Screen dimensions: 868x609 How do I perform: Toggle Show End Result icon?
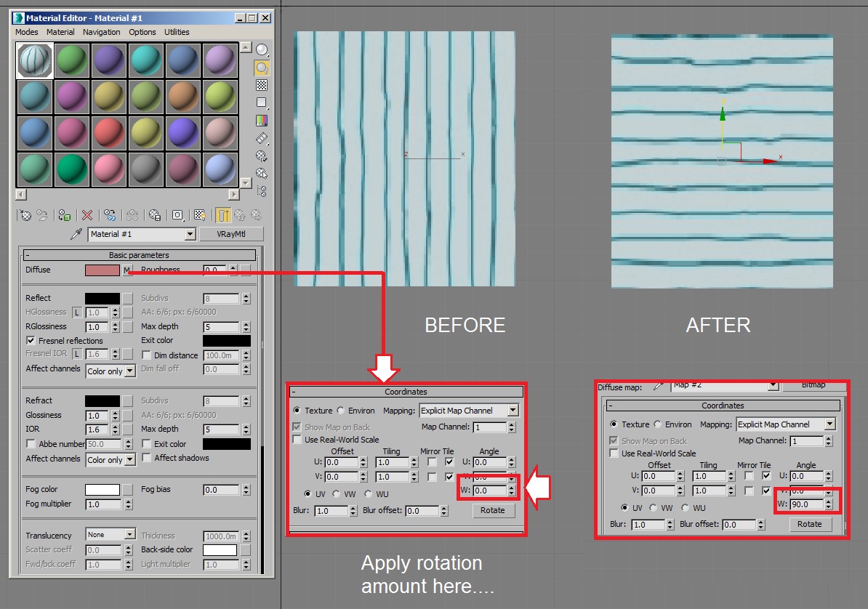point(223,215)
